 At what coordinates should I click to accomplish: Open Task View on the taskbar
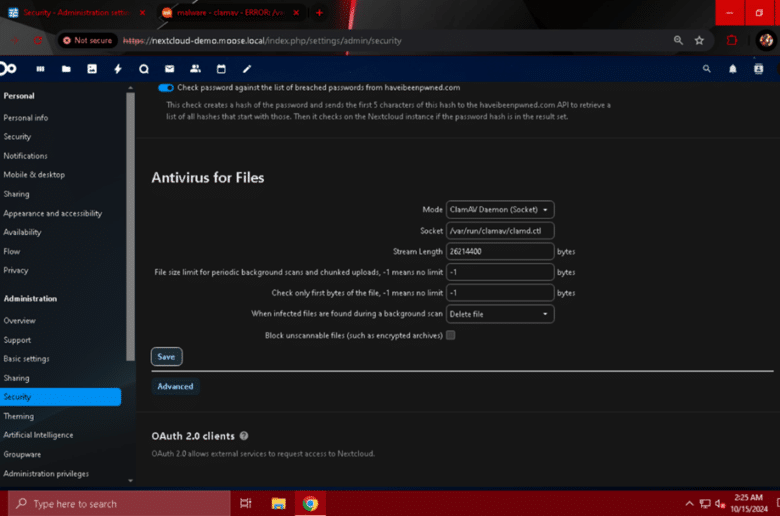point(246,504)
